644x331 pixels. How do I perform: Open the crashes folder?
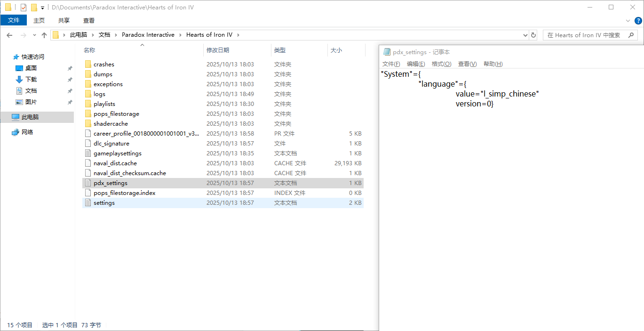(x=103, y=65)
